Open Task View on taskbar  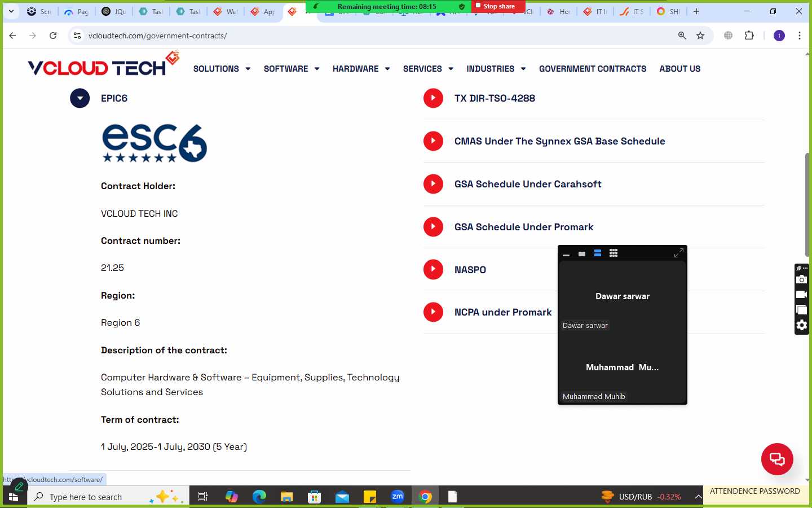tap(203, 497)
